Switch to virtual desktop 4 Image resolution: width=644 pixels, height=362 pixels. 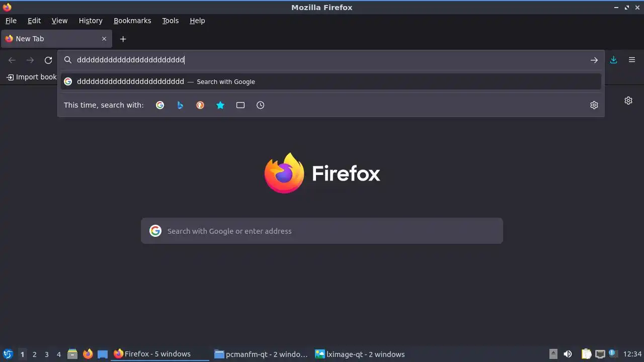[x=58, y=354]
